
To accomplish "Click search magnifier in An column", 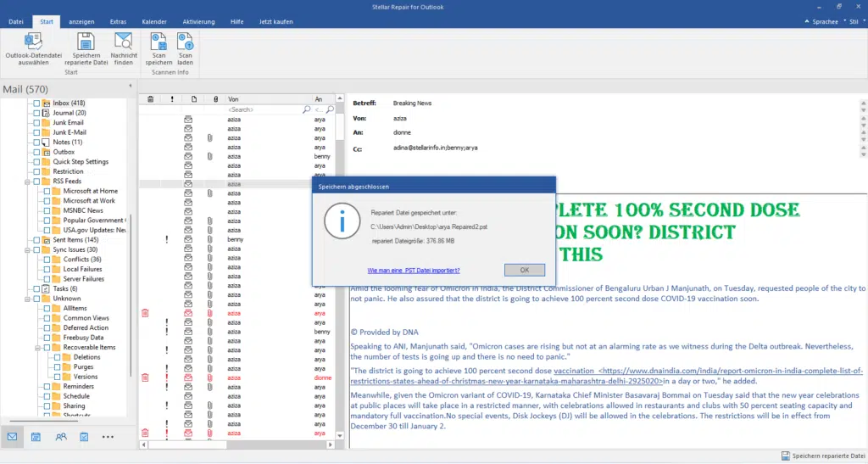I will point(330,109).
